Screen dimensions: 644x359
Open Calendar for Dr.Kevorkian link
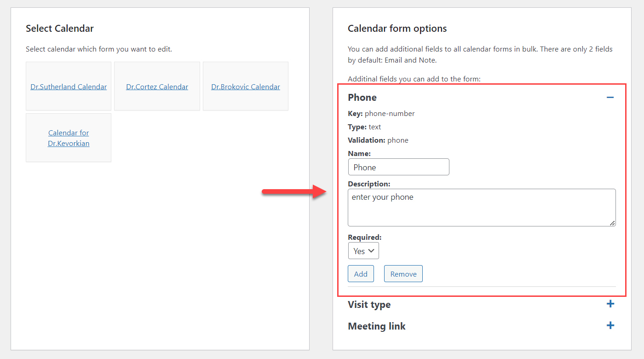point(69,138)
